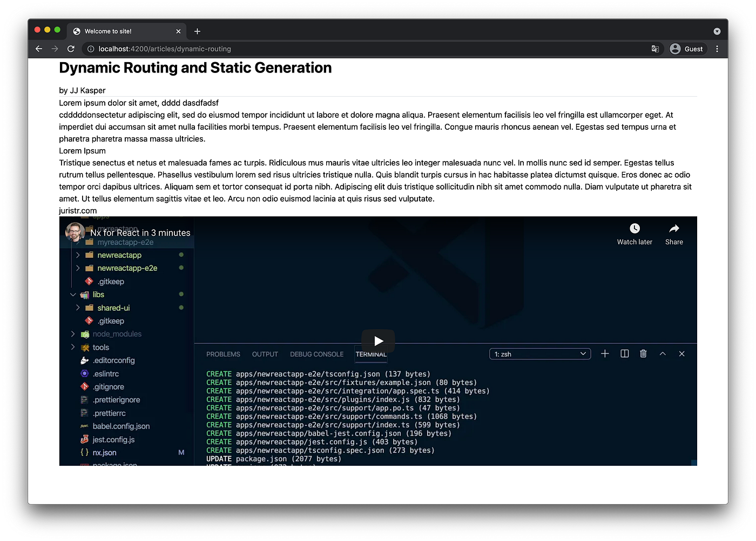Kill the terminal with the trash icon
Image resolution: width=756 pixels, height=541 pixels.
click(643, 353)
